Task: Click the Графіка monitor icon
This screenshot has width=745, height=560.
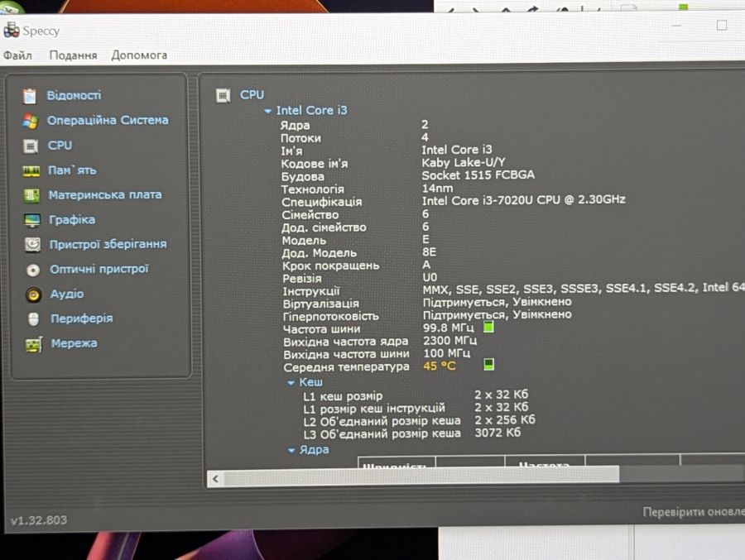Action: click(32, 220)
